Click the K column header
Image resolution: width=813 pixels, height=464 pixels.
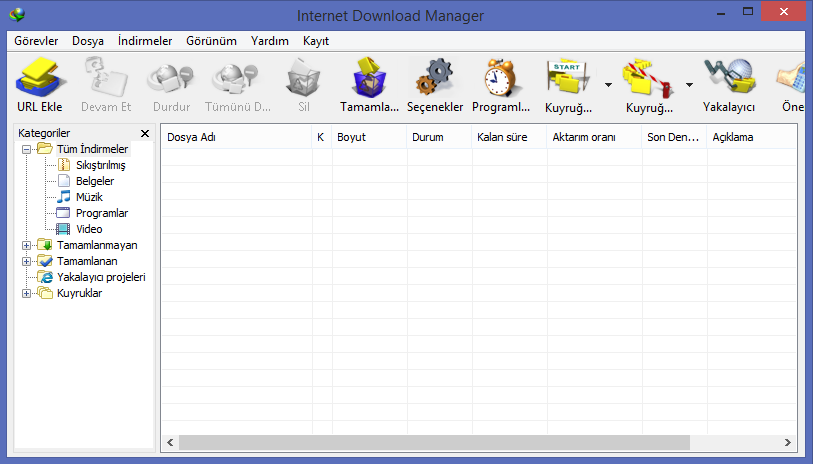[322, 137]
